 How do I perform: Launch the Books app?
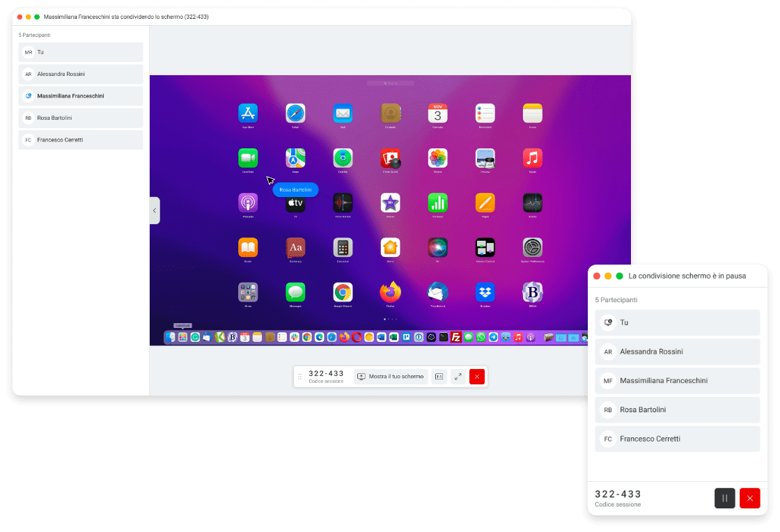[248, 248]
